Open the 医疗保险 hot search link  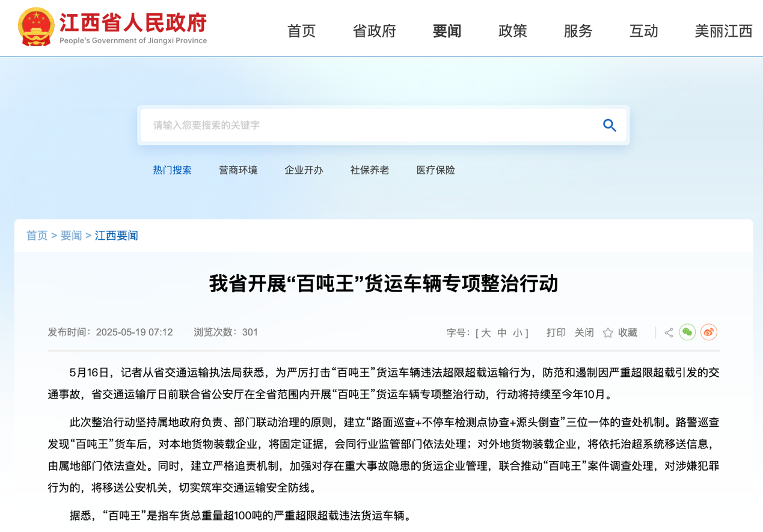(435, 170)
